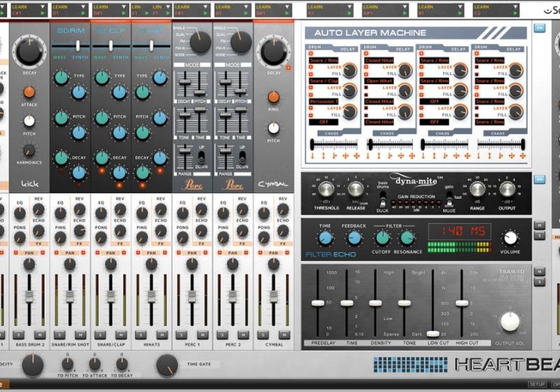Click the right orange pan button on Hihats channel
The width and height of the screenshot is (560, 392).
click(x=164, y=253)
